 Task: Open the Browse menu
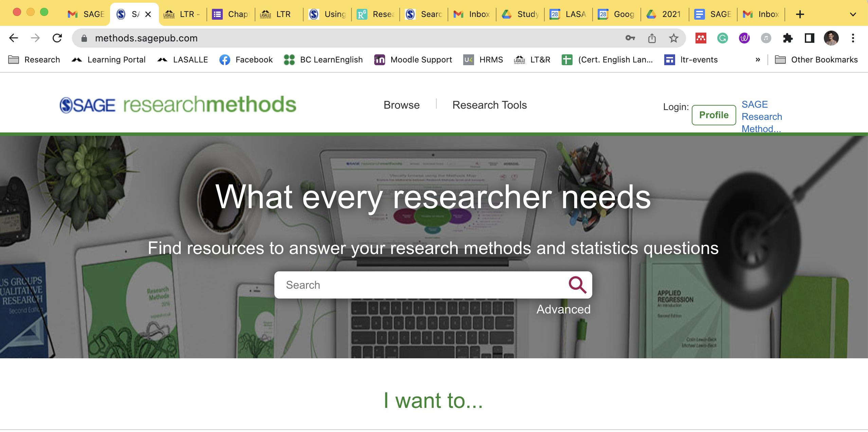(401, 105)
